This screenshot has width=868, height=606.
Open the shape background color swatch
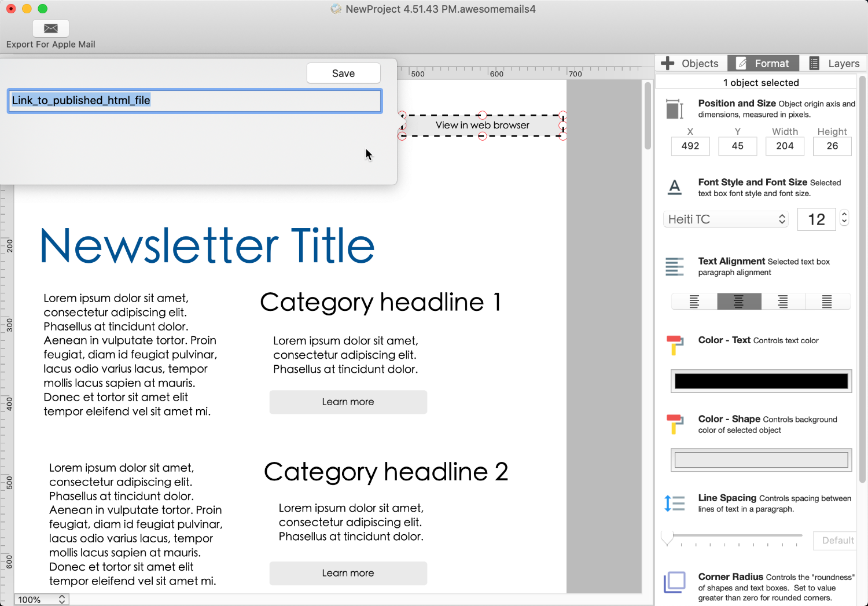[761, 460]
